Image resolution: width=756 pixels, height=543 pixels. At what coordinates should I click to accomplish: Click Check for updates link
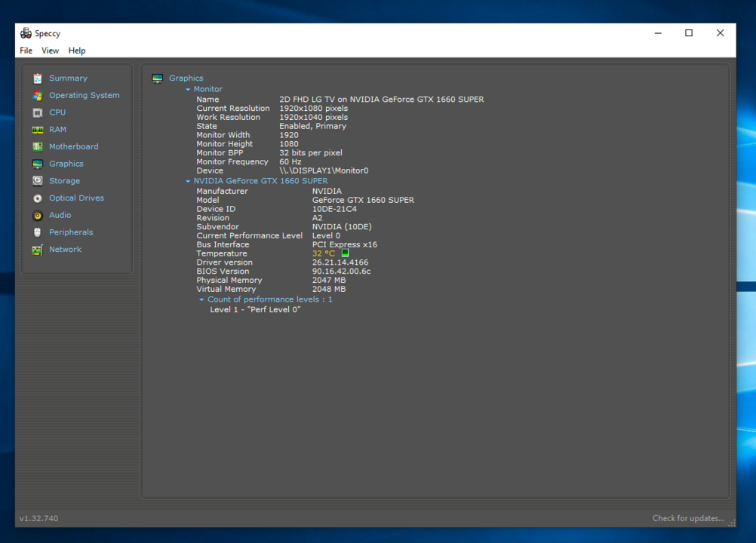[x=689, y=518]
